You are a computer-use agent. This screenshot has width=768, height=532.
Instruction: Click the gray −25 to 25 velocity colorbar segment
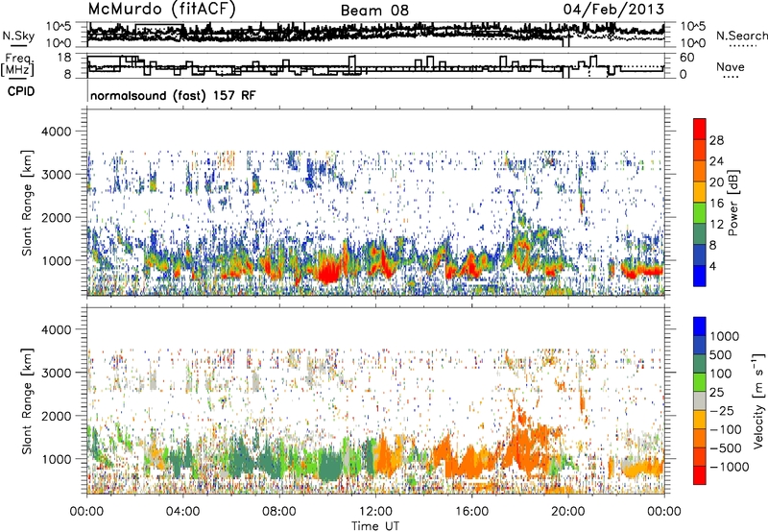click(700, 401)
